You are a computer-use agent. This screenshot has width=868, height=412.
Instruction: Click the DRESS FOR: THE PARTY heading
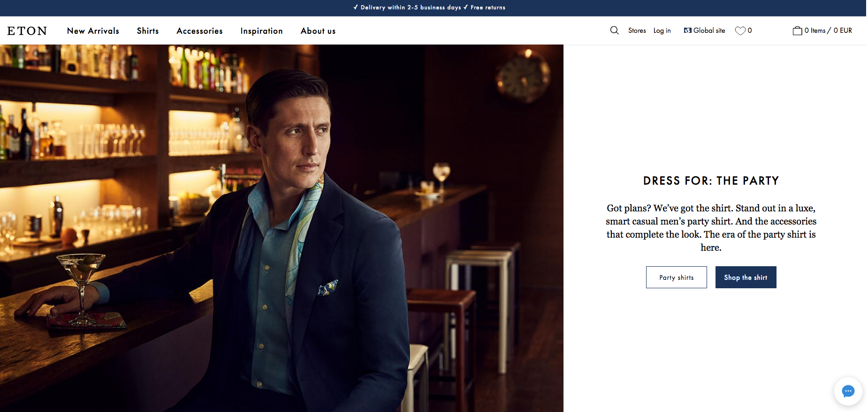[x=711, y=181]
